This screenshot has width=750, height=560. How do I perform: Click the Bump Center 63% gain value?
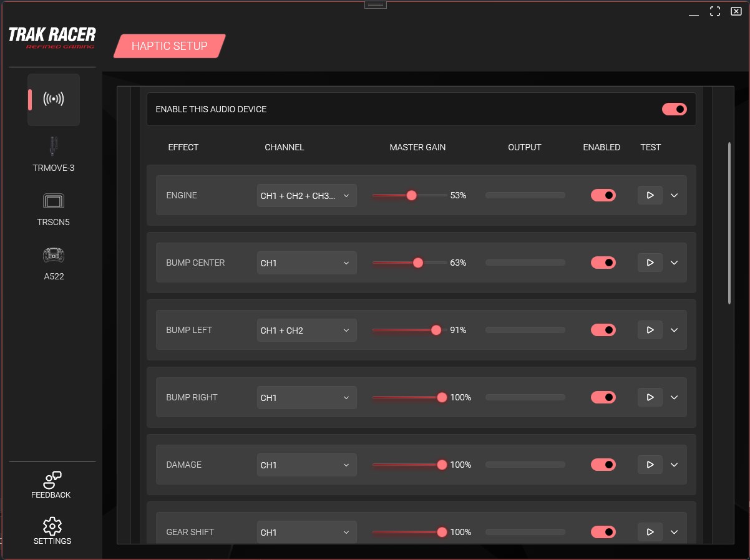pyautogui.click(x=458, y=263)
